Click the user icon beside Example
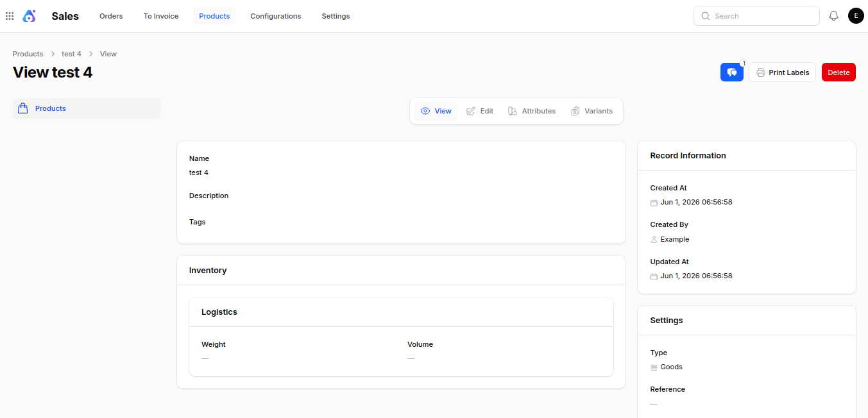Viewport: 868px width, 418px height. [654, 239]
